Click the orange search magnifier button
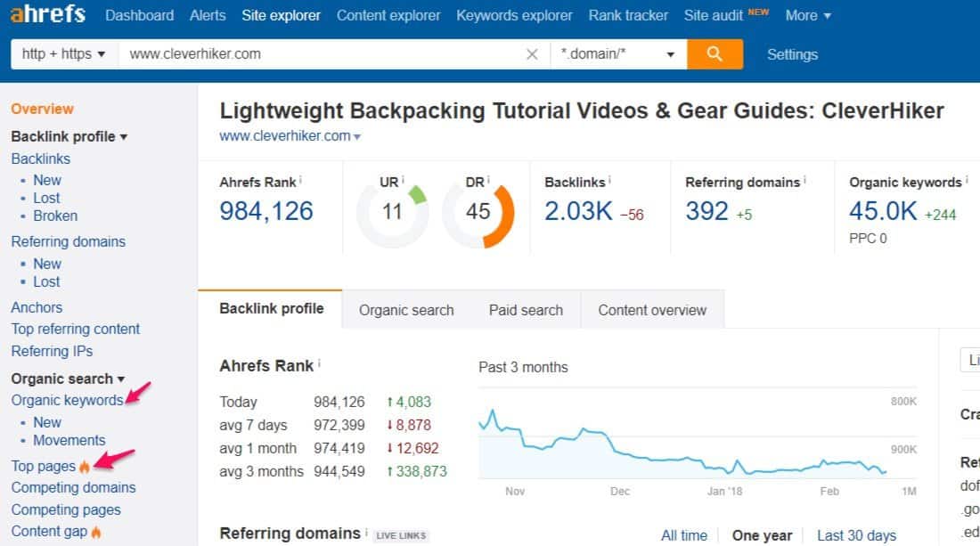The image size is (980, 546). (x=715, y=54)
